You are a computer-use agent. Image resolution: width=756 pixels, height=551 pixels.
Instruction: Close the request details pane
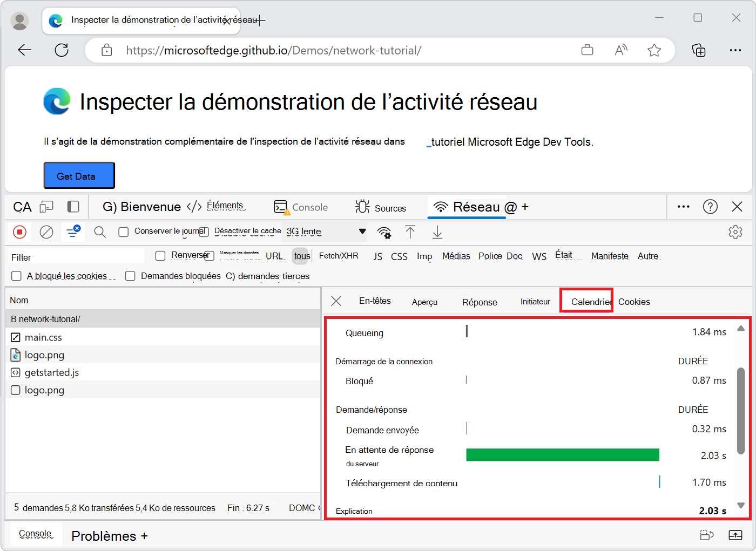click(336, 301)
